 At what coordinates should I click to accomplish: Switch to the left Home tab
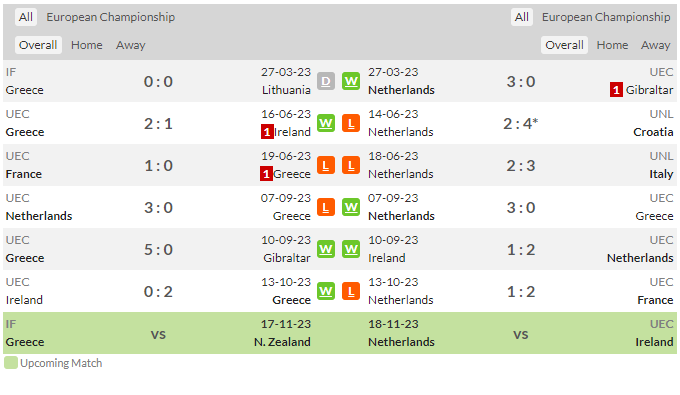click(x=87, y=45)
